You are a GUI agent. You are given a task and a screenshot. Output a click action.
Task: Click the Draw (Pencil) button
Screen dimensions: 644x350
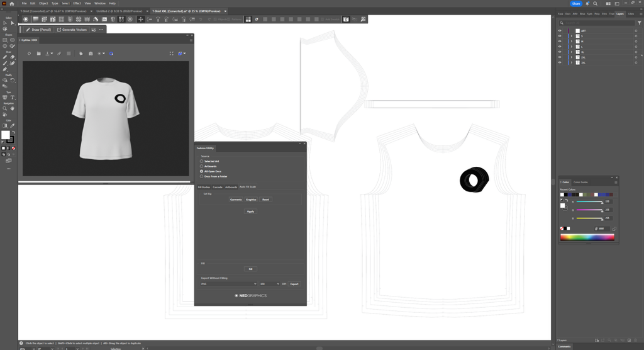[39, 30]
